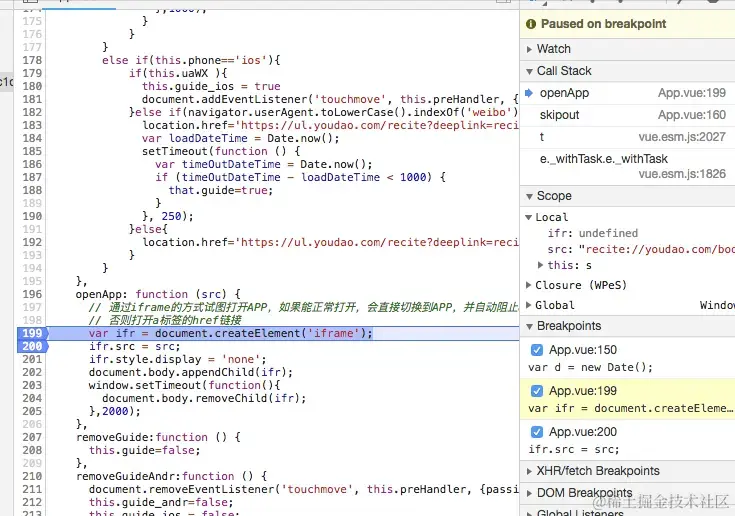Expand the 'this: s' object
Viewport: 735px width, 516px height.
[x=540, y=265]
